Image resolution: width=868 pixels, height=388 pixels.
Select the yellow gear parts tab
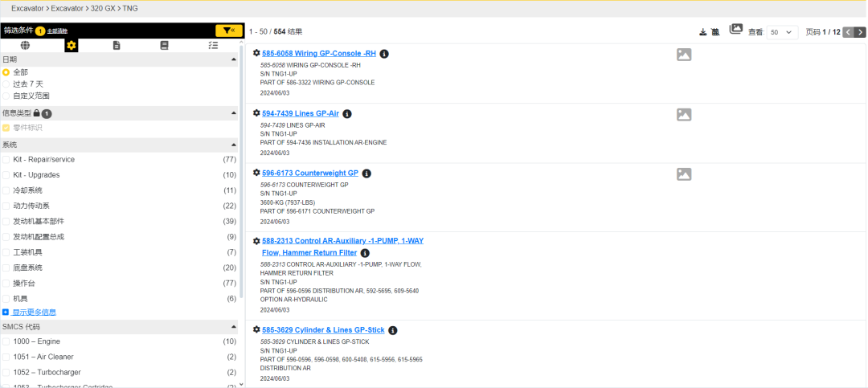tap(71, 45)
